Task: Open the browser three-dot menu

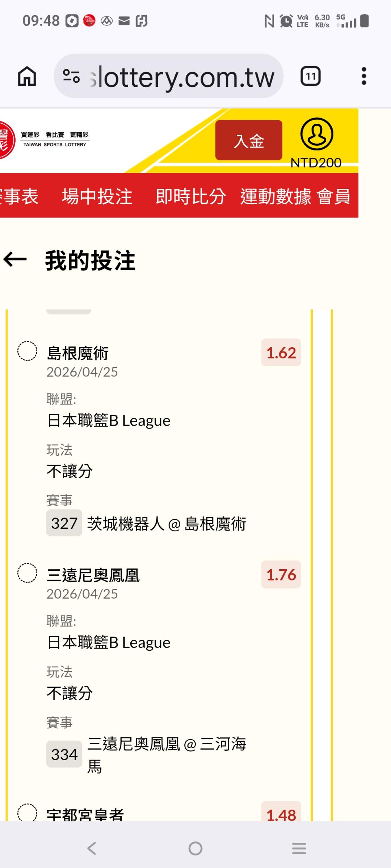Action: (364, 76)
